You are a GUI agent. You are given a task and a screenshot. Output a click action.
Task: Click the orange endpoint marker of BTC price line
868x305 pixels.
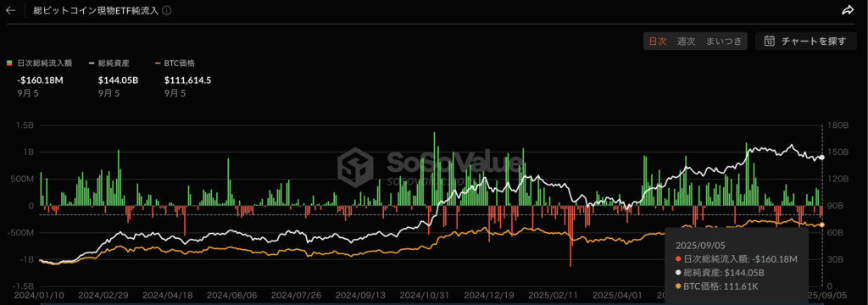[x=822, y=225]
